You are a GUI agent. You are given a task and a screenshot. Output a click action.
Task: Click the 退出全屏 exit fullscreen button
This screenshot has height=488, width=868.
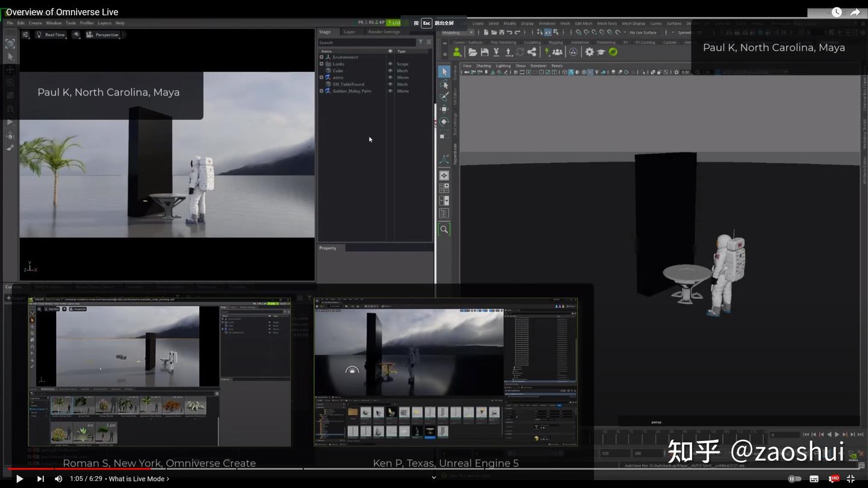(444, 22)
